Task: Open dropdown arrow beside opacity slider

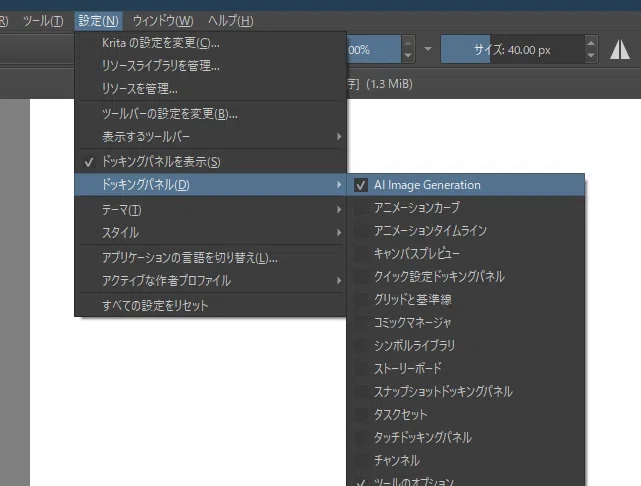Action: (428, 49)
